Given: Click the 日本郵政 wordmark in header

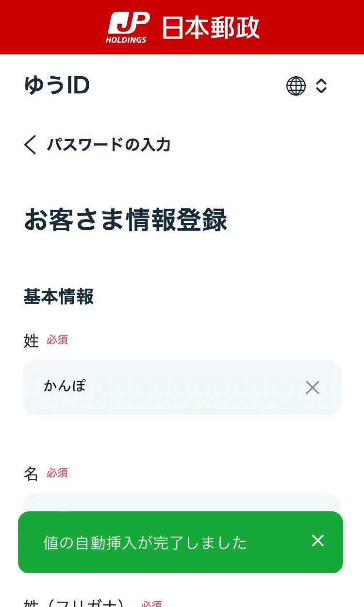Looking at the screenshot, I should tap(210, 27).
